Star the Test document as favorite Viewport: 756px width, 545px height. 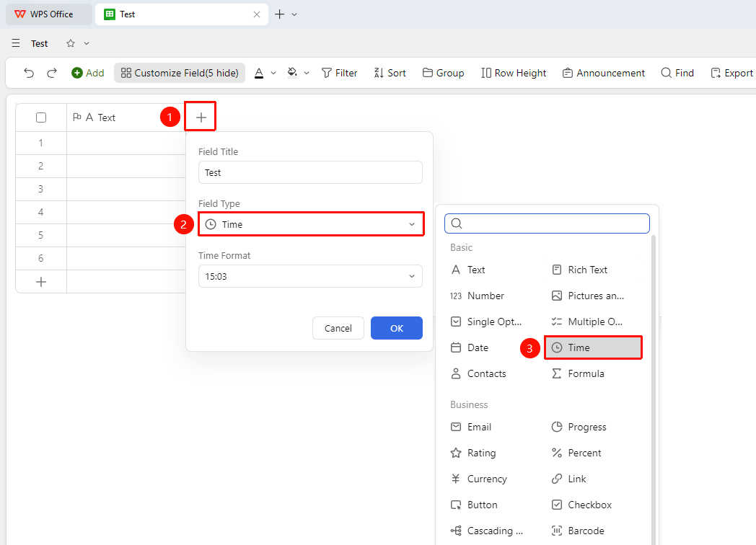71,43
